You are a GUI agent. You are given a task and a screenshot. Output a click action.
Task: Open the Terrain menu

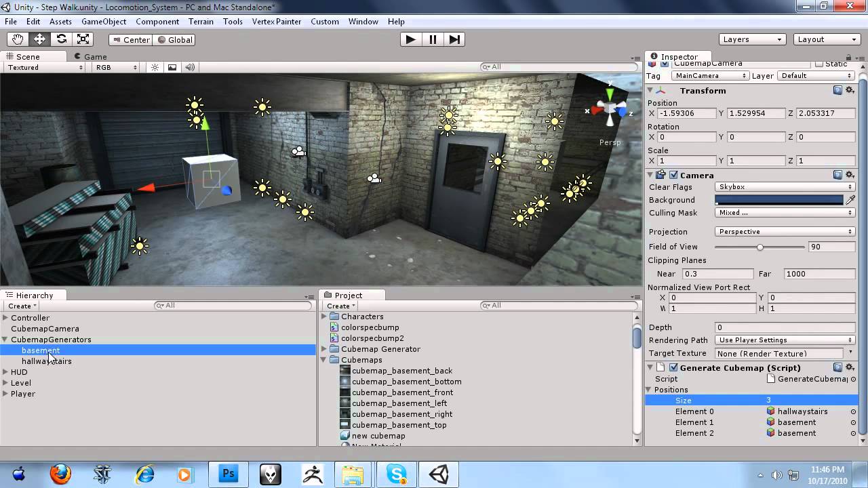tap(201, 21)
